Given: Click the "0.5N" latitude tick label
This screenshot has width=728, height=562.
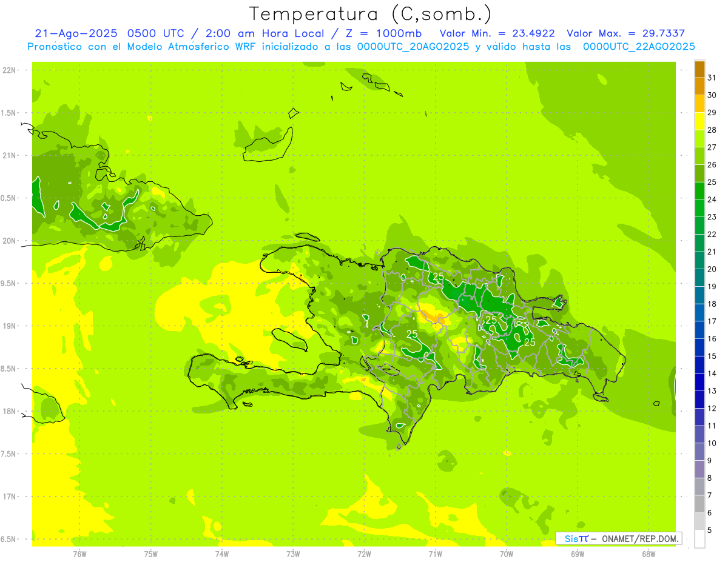Looking at the screenshot, I should pos(9,198).
